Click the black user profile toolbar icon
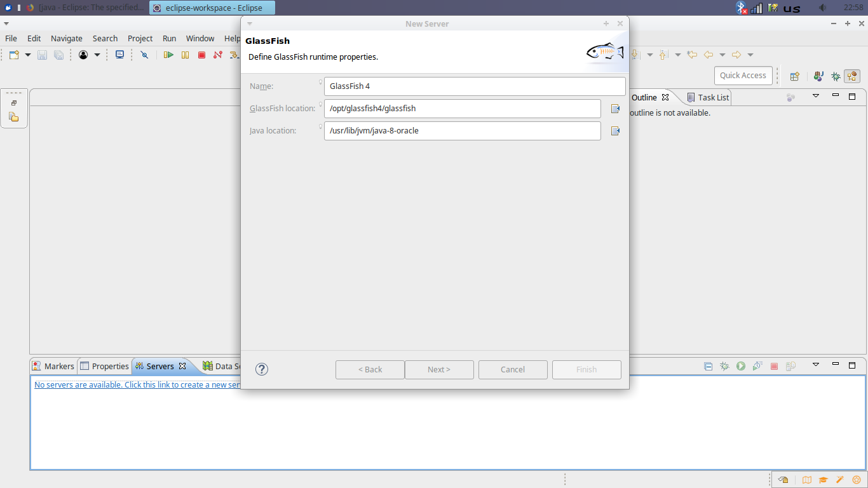Viewport: 868px width, 488px height. 83,55
